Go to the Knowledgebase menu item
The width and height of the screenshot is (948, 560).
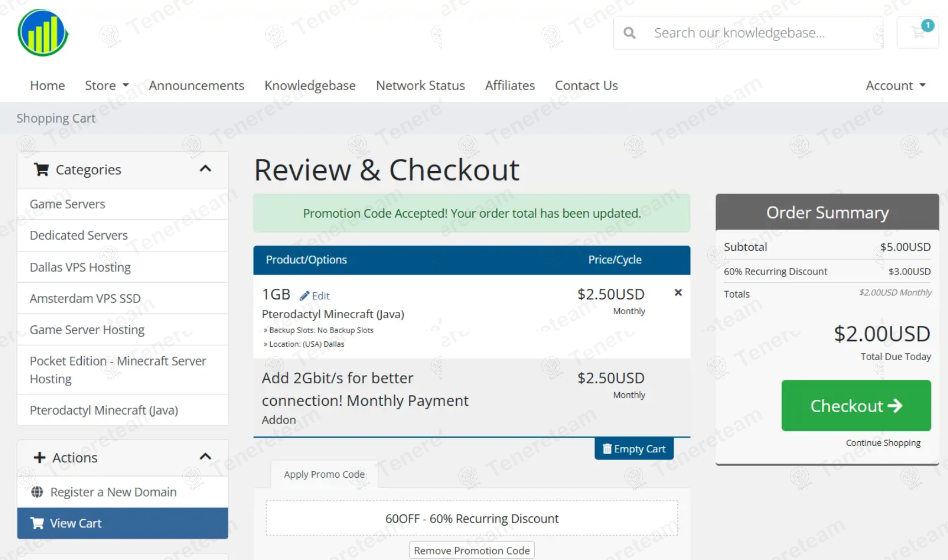pyautogui.click(x=310, y=86)
